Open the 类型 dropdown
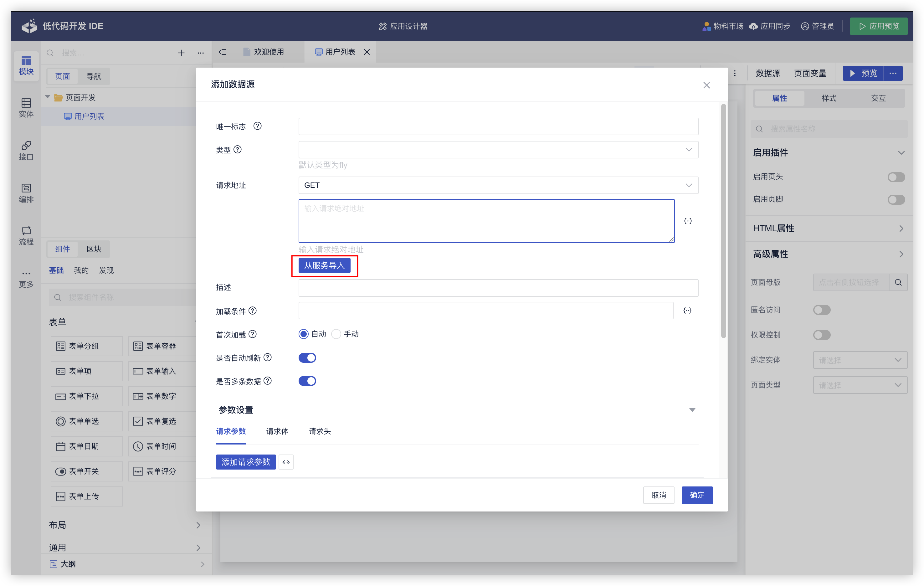The height and width of the screenshot is (586, 924). pyautogui.click(x=498, y=150)
